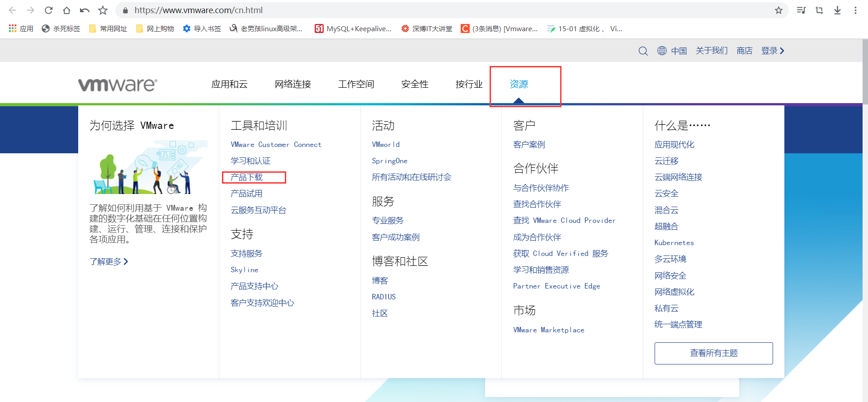Open the (3条消息) [Vmware bookmark
Screen dimensions: 868x402
500,28
